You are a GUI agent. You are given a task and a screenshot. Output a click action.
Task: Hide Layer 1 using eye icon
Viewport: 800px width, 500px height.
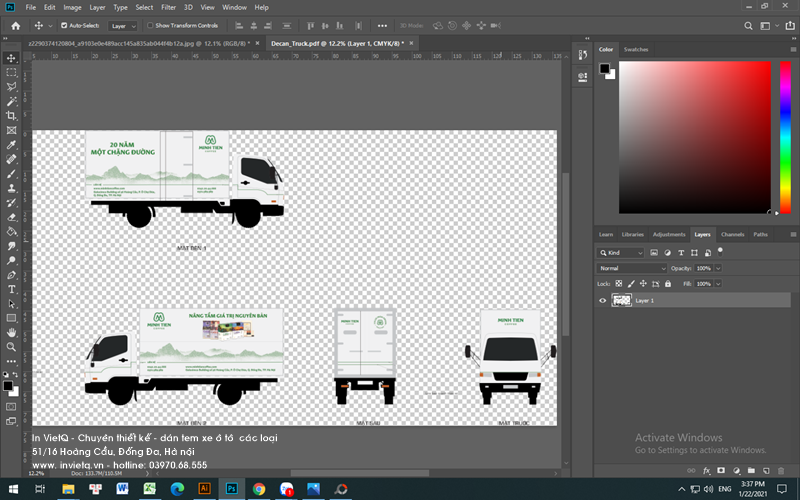click(x=602, y=300)
